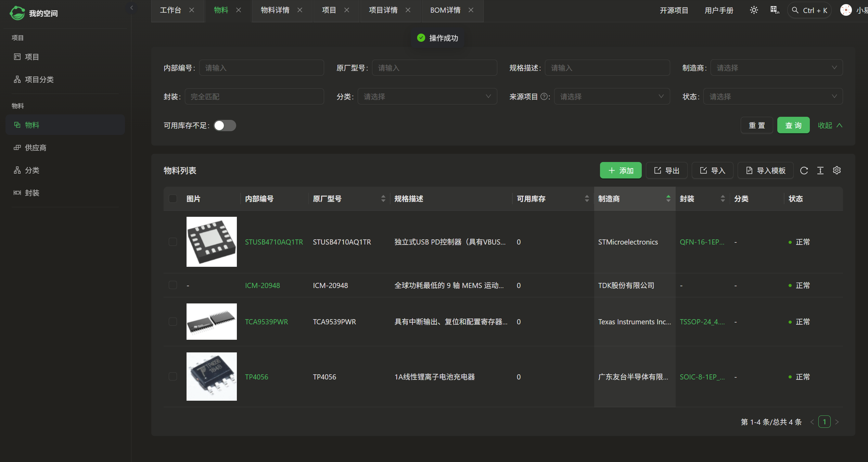868x462 pixels.
Task: Collapse the left sidebar with the arrow icon
Action: tap(131, 8)
